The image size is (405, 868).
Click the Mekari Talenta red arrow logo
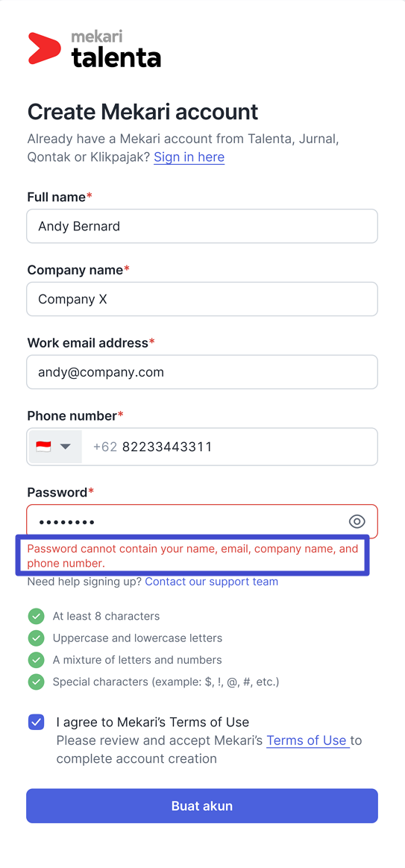point(44,48)
